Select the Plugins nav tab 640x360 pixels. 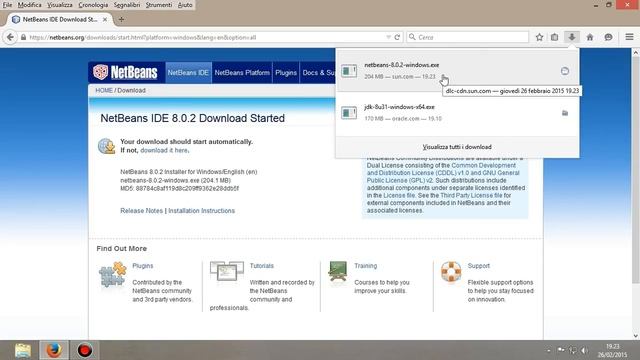click(x=286, y=73)
